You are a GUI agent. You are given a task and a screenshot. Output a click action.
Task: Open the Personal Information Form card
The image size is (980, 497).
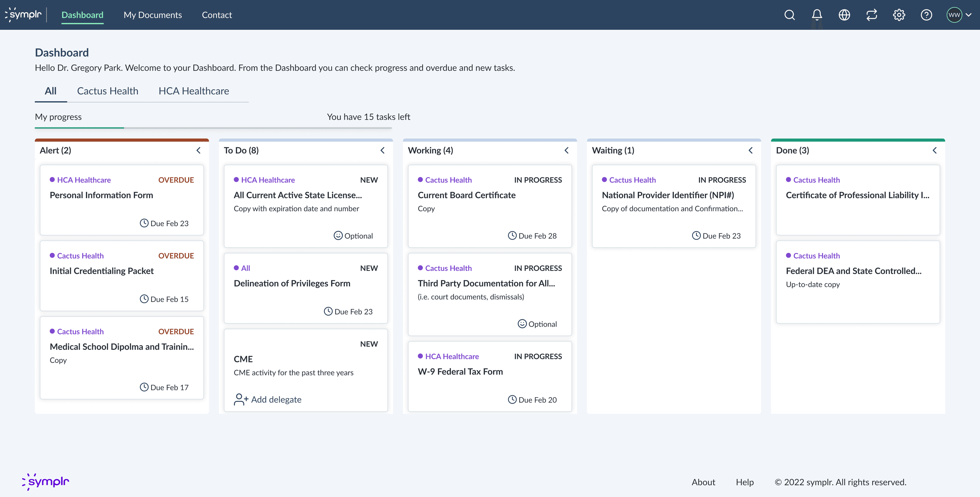[122, 200]
